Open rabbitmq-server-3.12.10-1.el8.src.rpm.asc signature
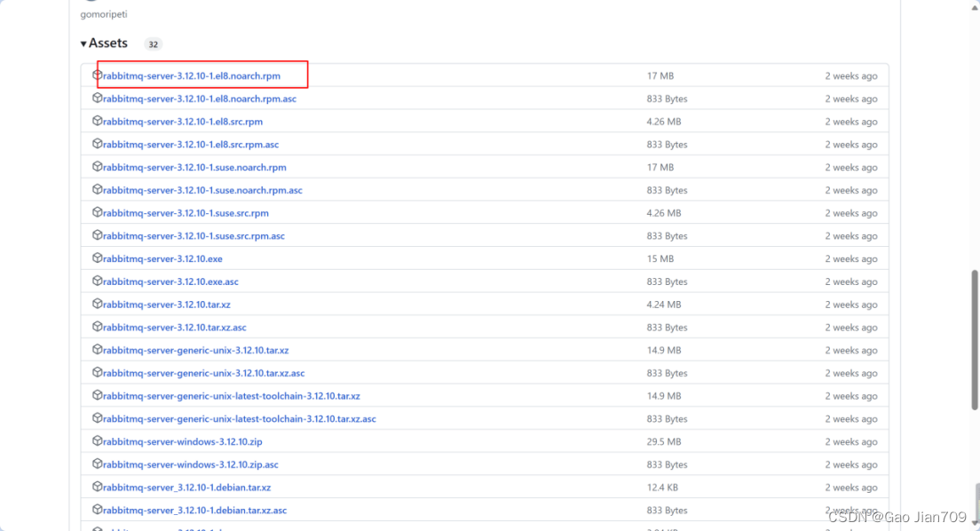Screen dimensions: 980x531 191,145
